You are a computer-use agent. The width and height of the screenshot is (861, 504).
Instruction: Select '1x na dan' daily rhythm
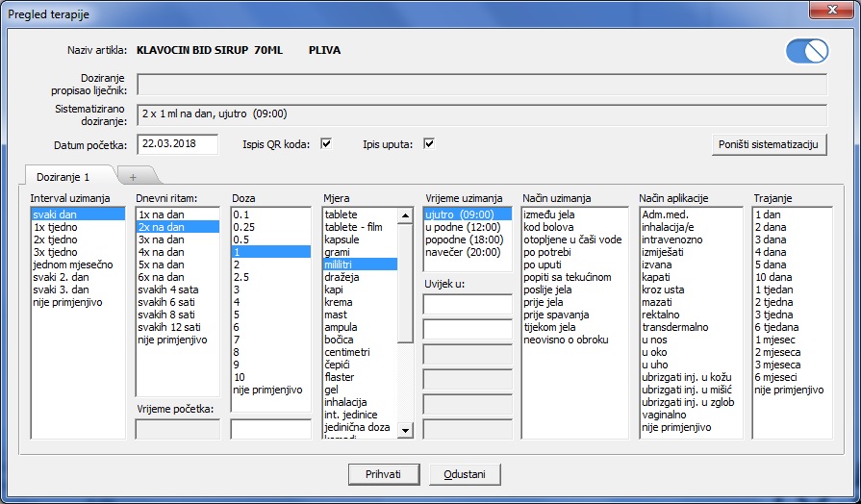(178, 214)
